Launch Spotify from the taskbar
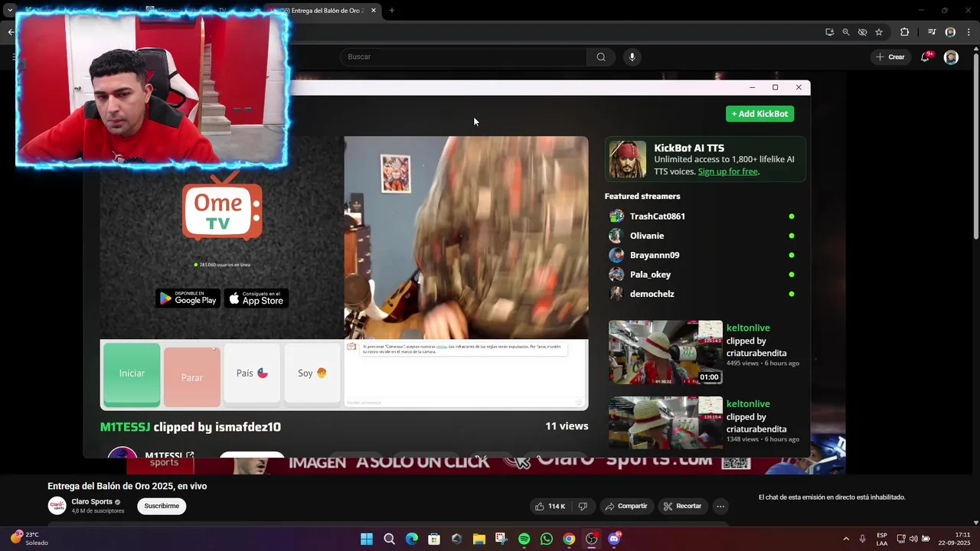This screenshot has width=980, height=551. [524, 539]
